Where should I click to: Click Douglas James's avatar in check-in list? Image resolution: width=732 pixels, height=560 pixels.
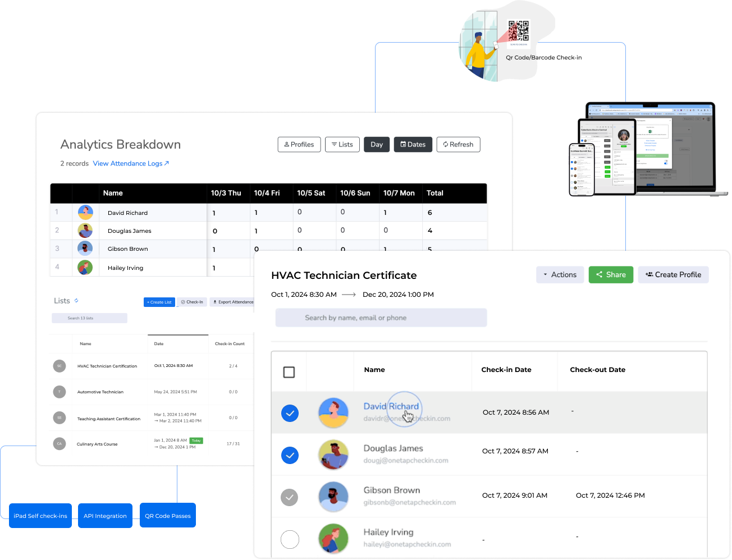tap(333, 455)
